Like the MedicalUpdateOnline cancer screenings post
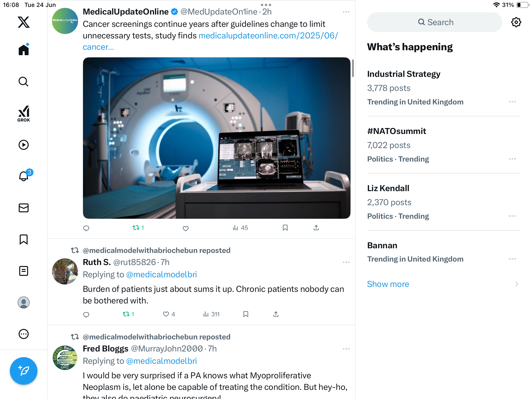 click(186, 228)
